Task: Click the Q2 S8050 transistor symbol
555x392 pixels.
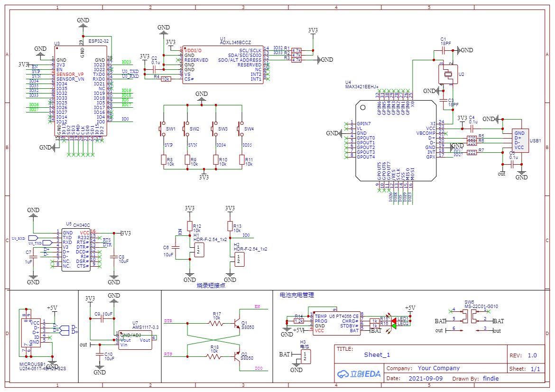Action: (x=236, y=356)
